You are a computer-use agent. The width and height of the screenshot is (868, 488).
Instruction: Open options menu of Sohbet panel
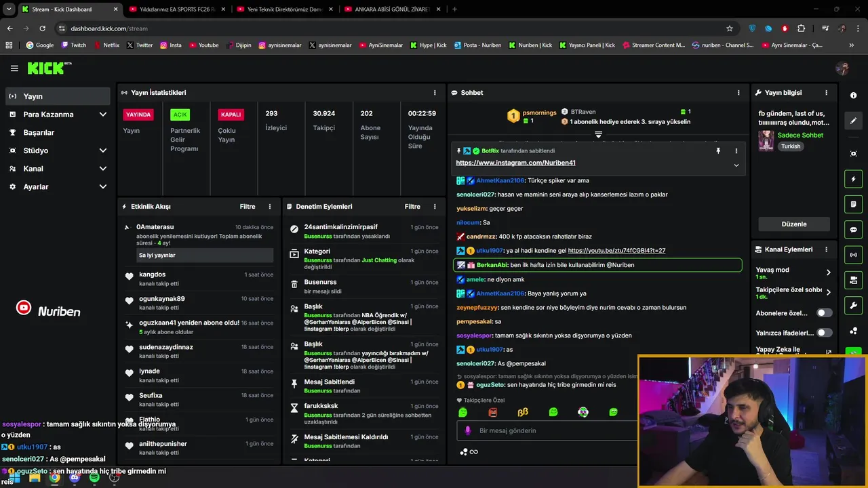[x=738, y=93]
